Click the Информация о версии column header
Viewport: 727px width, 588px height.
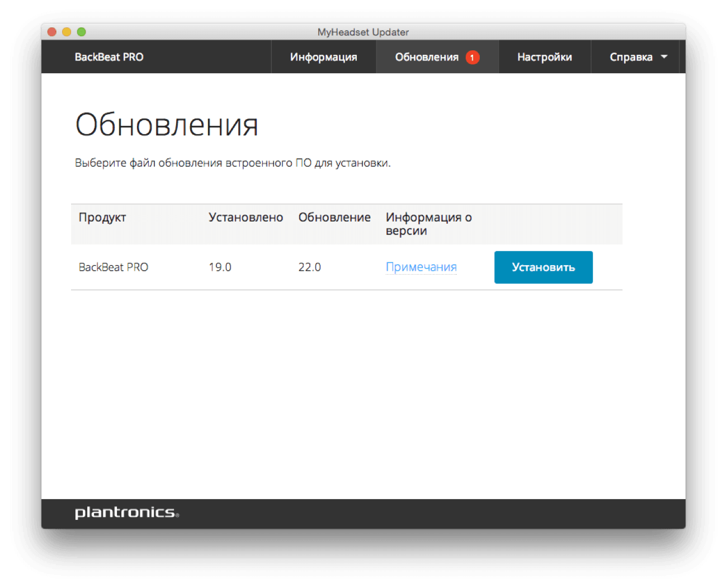click(x=428, y=223)
